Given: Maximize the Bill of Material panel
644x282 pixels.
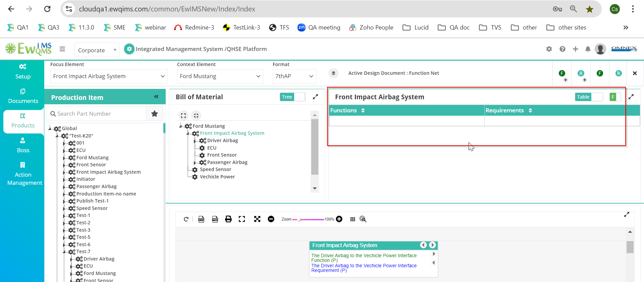Looking at the screenshot, I should (x=315, y=97).
